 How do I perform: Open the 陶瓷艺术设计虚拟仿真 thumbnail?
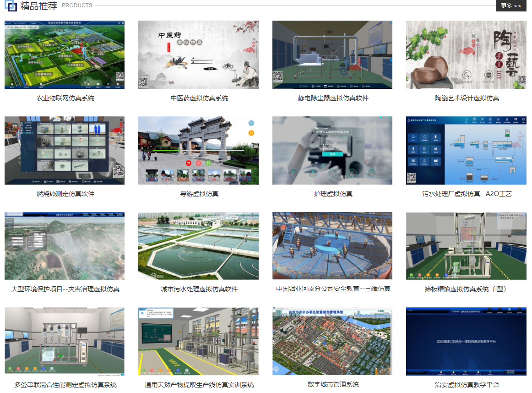[466, 55]
